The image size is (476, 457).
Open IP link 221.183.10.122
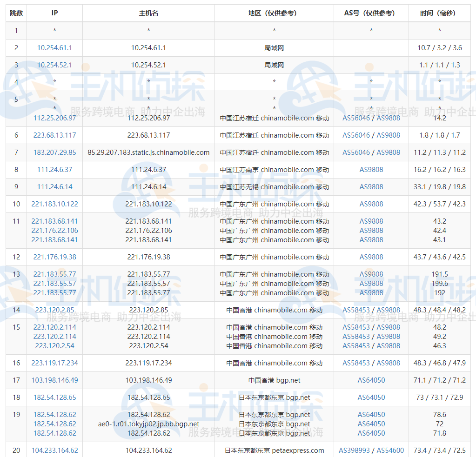pos(54,204)
